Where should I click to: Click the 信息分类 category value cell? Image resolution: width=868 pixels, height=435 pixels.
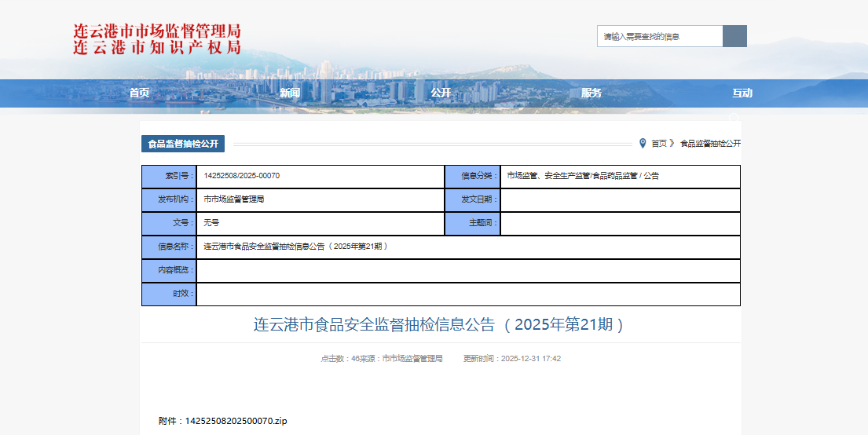583,176
